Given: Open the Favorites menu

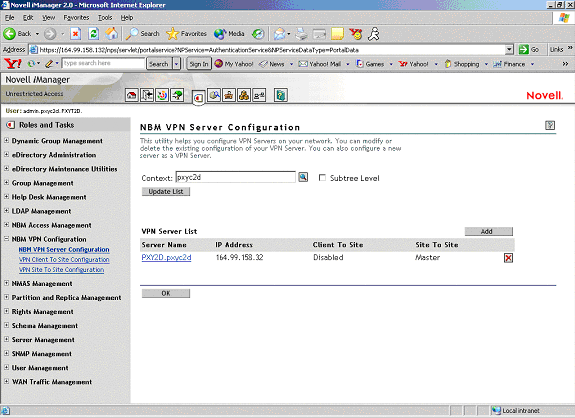Looking at the screenshot, I should click(x=76, y=18).
